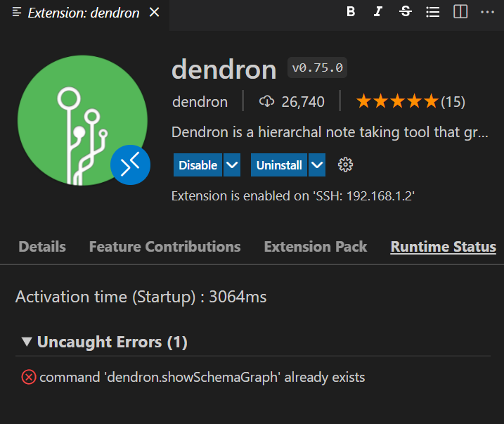Open the extension Manage gear menu
504x424 pixels.
[x=345, y=165]
